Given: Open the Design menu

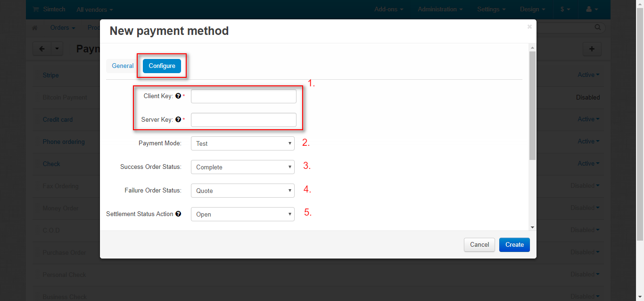Looking at the screenshot, I should pyautogui.click(x=533, y=9).
